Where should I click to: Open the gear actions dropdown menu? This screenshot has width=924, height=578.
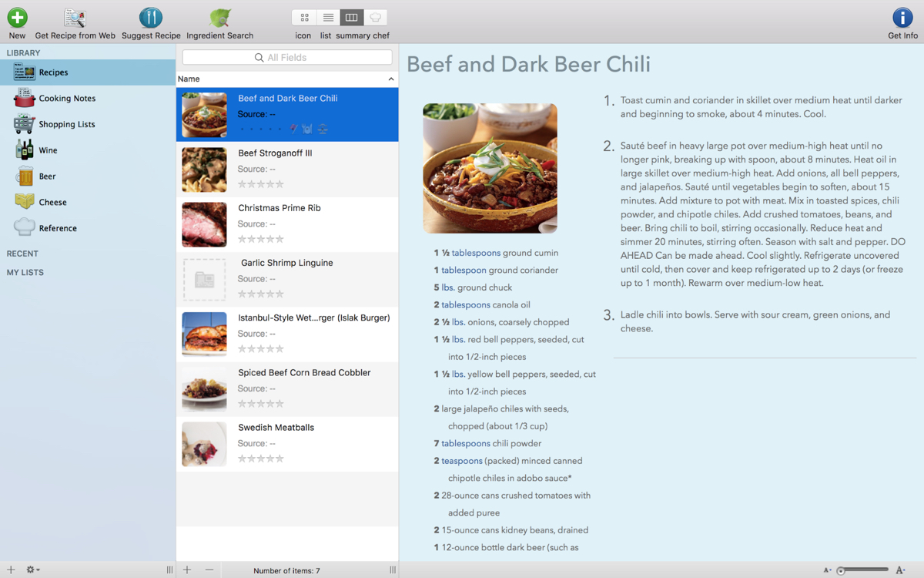coord(33,570)
